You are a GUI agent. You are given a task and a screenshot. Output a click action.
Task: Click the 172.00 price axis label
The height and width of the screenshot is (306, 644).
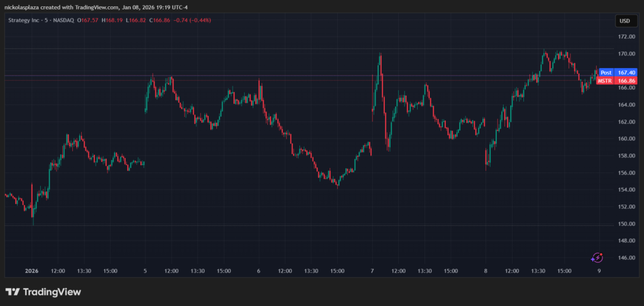pos(625,37)
